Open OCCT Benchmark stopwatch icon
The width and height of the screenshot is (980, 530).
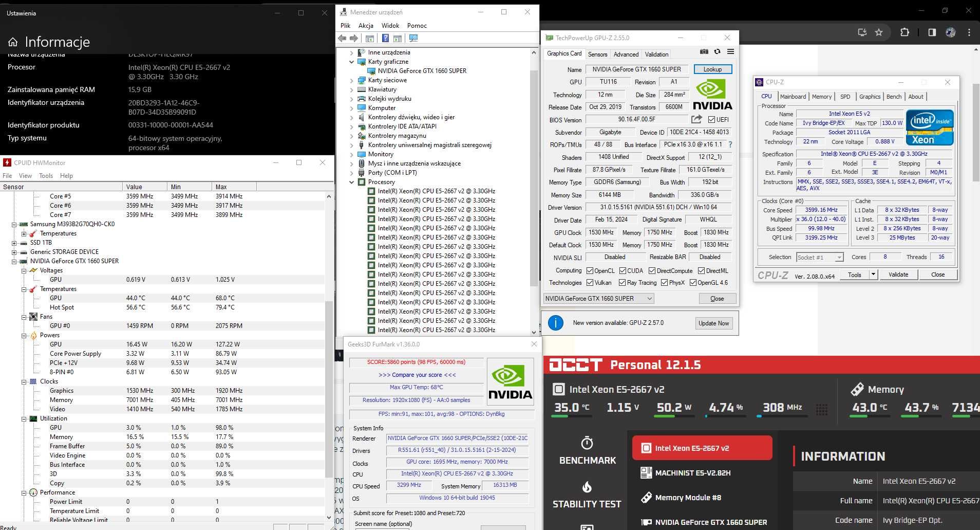pos(587,443)
